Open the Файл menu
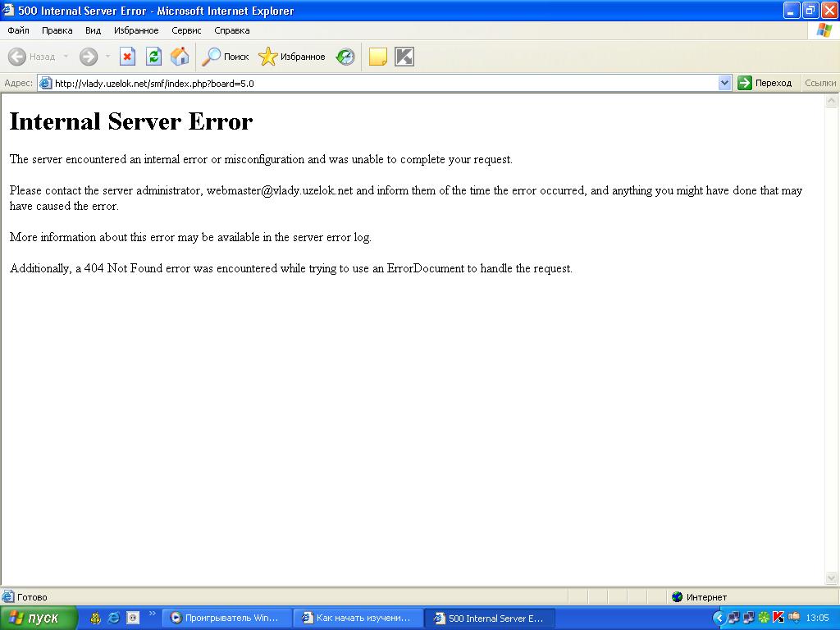 18,30
